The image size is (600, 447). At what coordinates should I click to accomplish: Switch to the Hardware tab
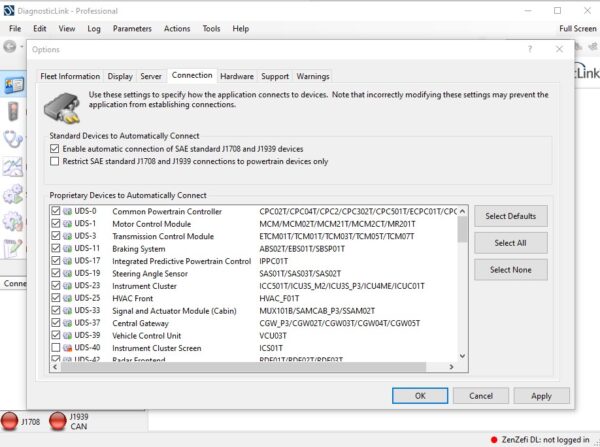(236, 76)
